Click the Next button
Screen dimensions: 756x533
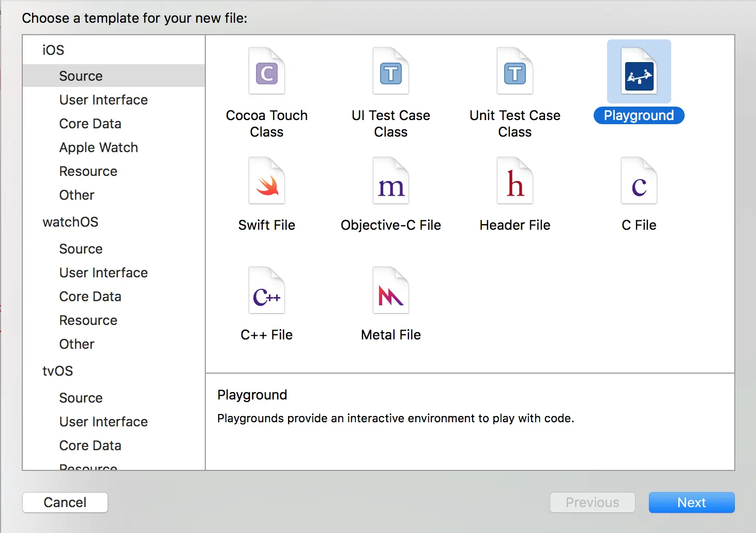coord(691,502)
